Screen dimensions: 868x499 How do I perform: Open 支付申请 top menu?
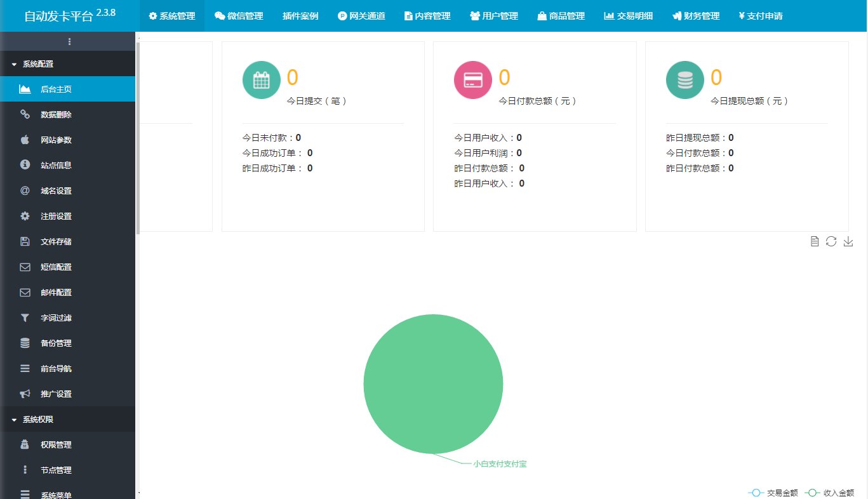click(761, 16)
